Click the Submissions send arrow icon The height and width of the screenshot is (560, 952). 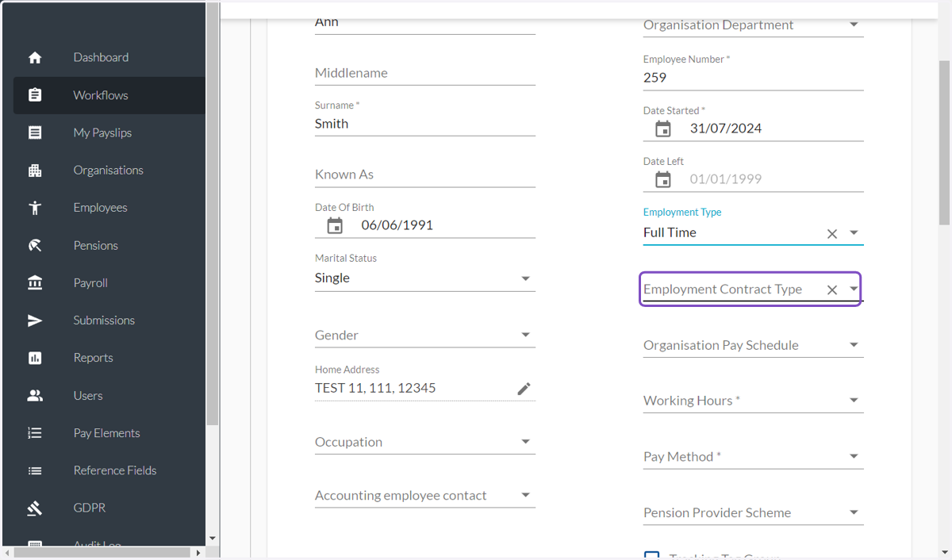click(x=35, y=320)
